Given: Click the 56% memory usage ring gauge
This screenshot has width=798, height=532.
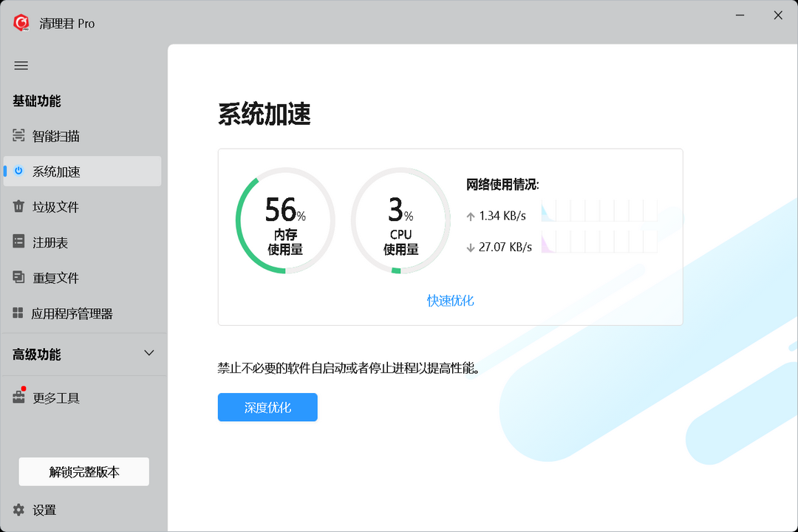Looking at the screenshot, I should pyautogui.click(x=285, y=220).
